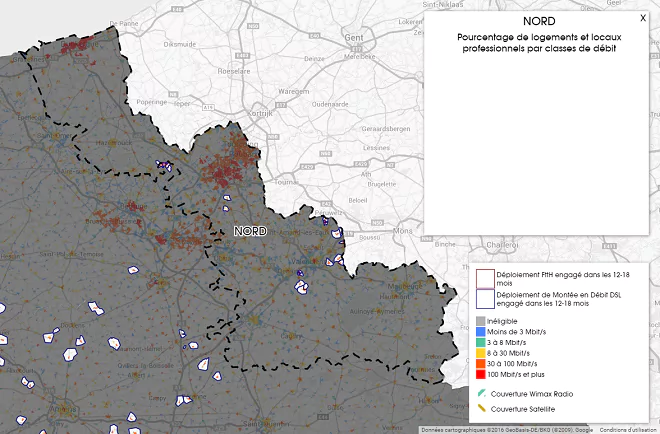Click the grey Inéligible legend swatch

481,321
